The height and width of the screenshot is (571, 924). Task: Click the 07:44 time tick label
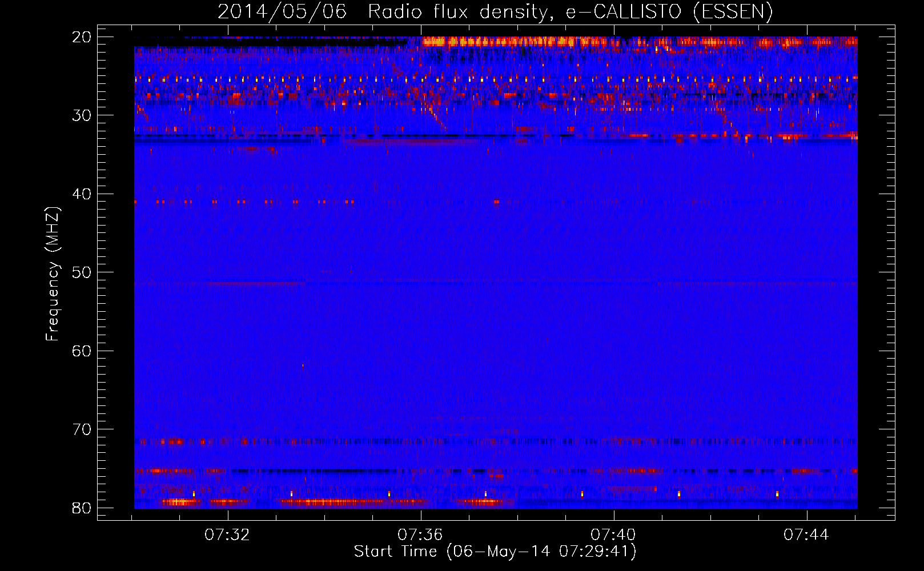pos(806,535)
